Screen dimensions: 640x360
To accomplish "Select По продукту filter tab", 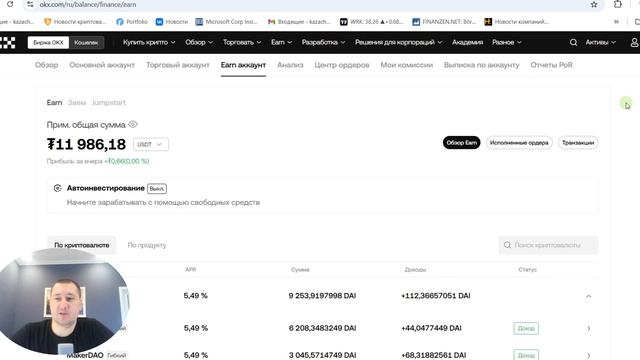I will pyautogui.click(x=147, y=245).
